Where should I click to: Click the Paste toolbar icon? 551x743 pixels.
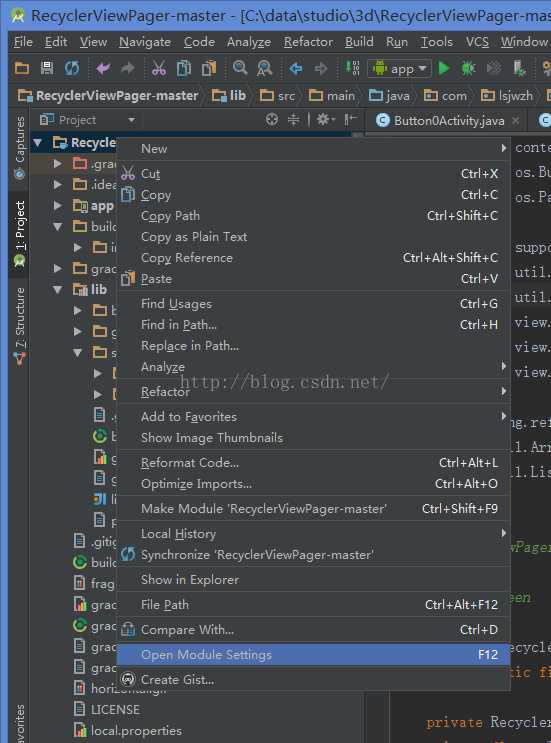point(208,69)
